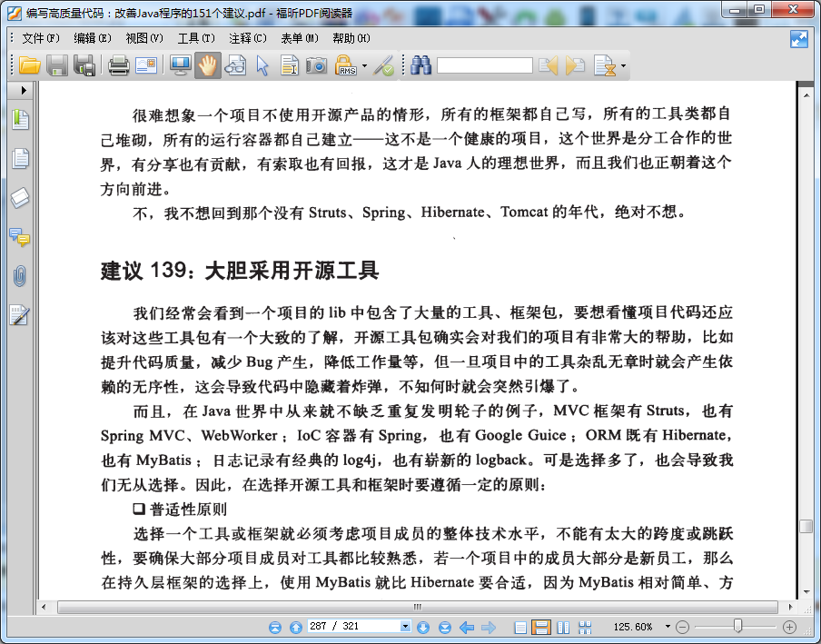This screenshot has width=821, height=644.
Task: Click the Open file folder icon
Action: pyautogui.click(x=29, y=65)
